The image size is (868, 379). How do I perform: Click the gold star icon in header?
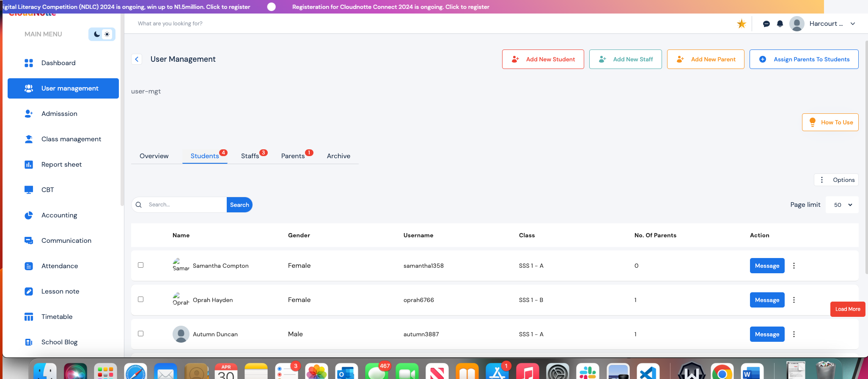pos(741,24)
